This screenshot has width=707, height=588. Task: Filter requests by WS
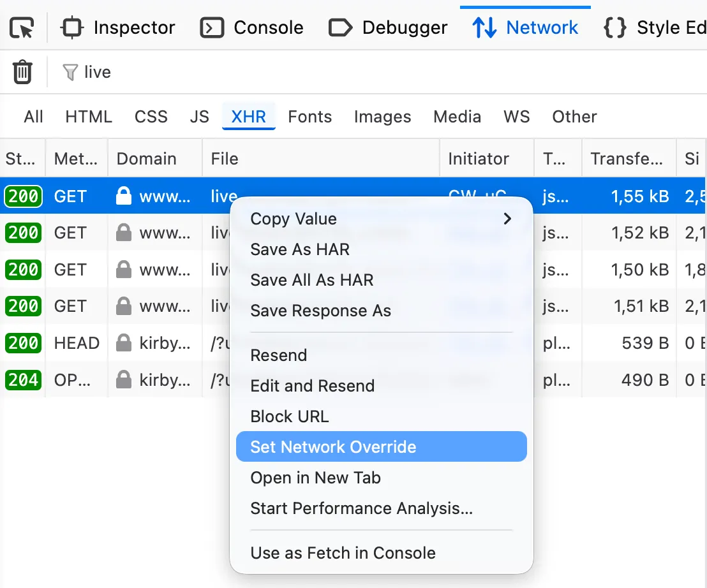[517, 117]
